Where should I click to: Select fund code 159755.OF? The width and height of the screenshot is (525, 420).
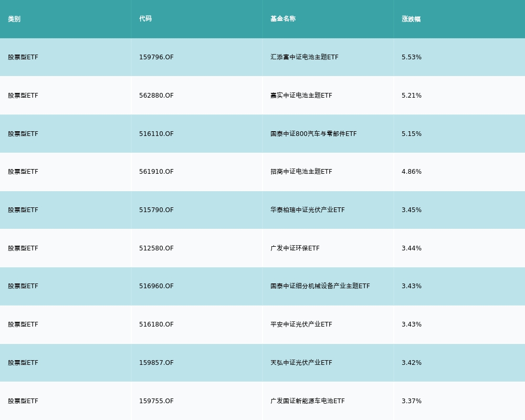pos(156,401)
